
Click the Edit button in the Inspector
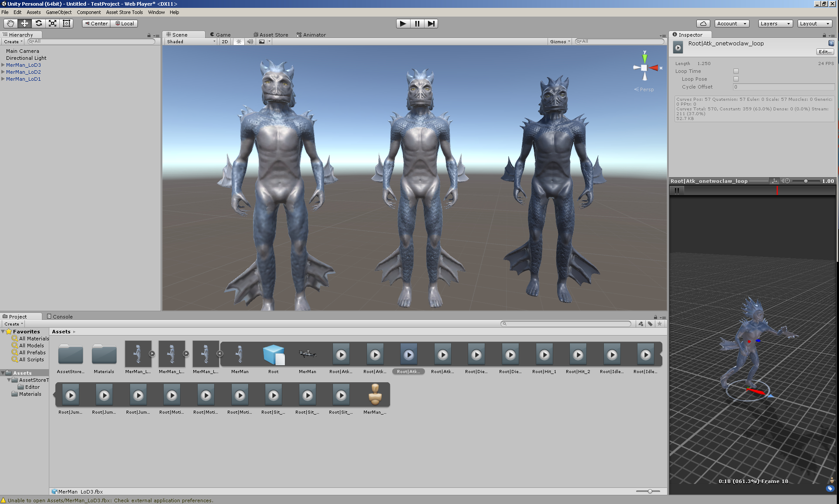(825, 51)
